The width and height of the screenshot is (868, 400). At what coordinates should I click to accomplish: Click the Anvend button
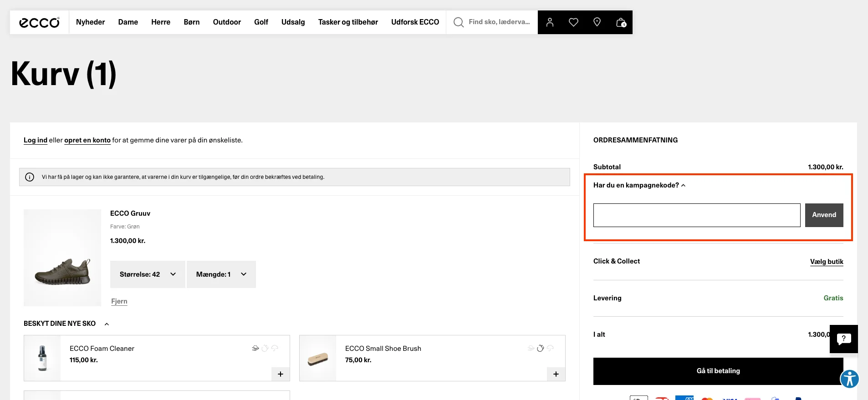[824, 215]
